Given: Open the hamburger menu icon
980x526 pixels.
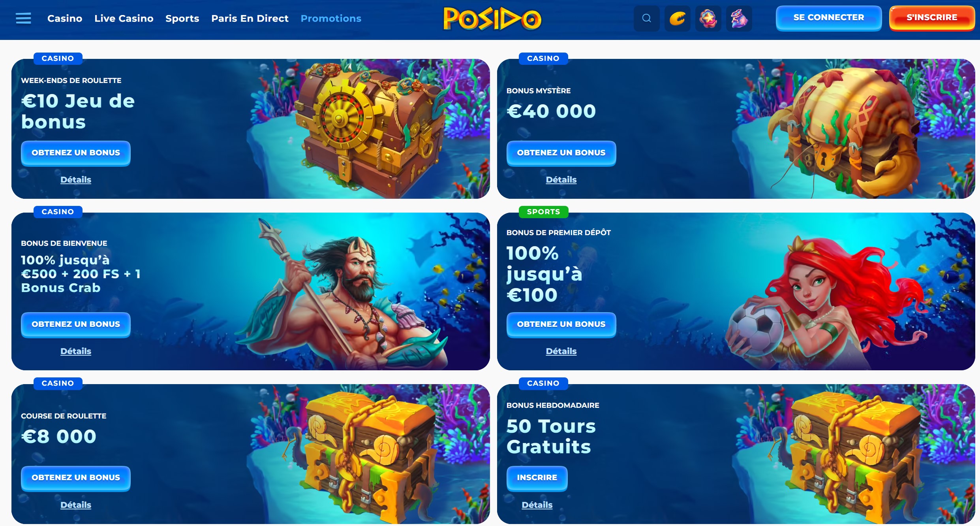Looking at the screenshot, I should [x=23, y=18].
